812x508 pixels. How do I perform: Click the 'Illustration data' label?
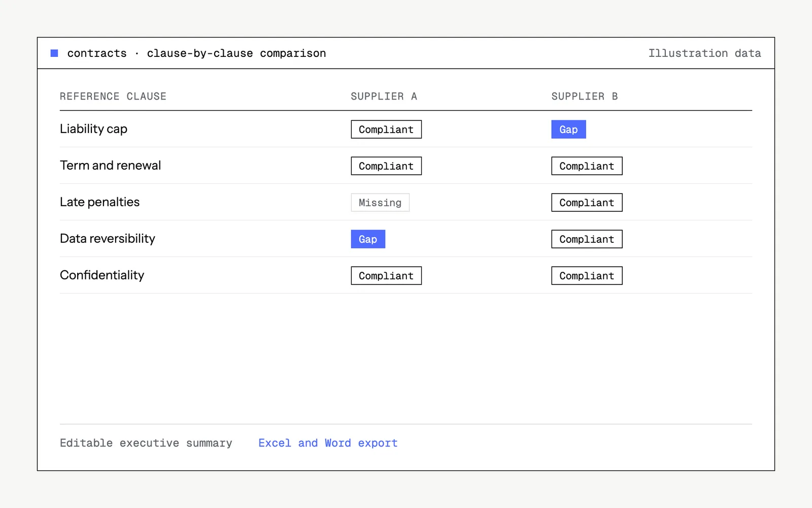704,53
